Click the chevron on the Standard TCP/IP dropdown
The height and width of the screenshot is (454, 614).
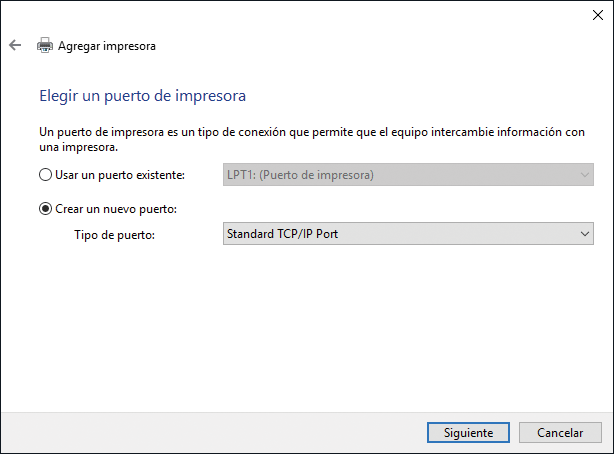(585, 234)
